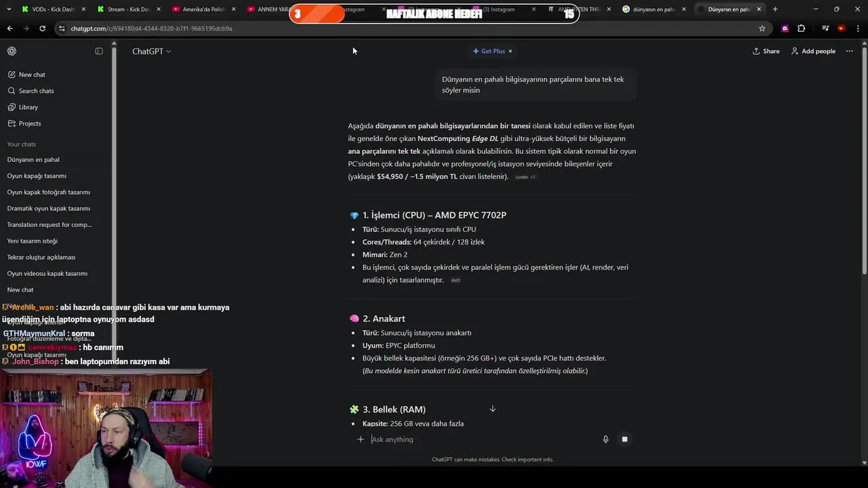
Task: Bookmark page using the star icon
Action: pyautogui.click(x=762, y=28)
